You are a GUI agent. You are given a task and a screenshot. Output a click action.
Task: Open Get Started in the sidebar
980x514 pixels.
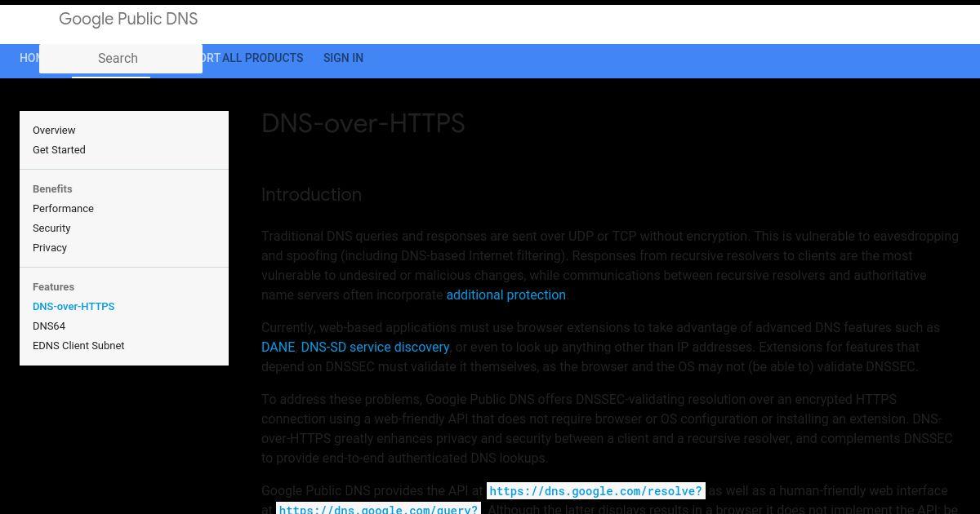(x=59, y=149)
